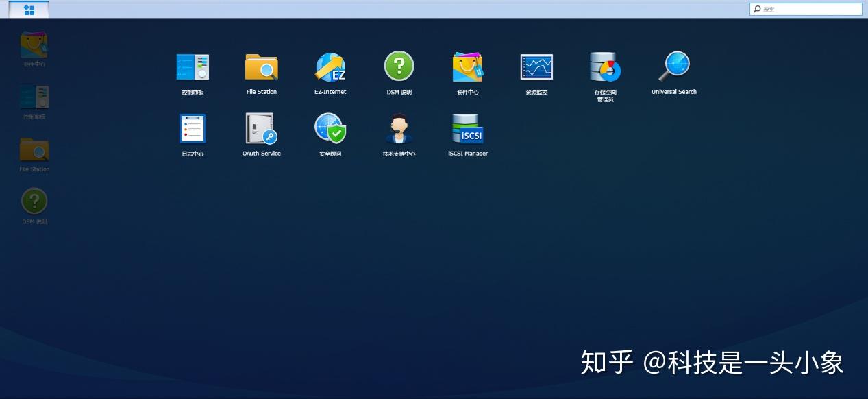Click the 搜索 search input field

pyautogui.click(x=808, y=9)
